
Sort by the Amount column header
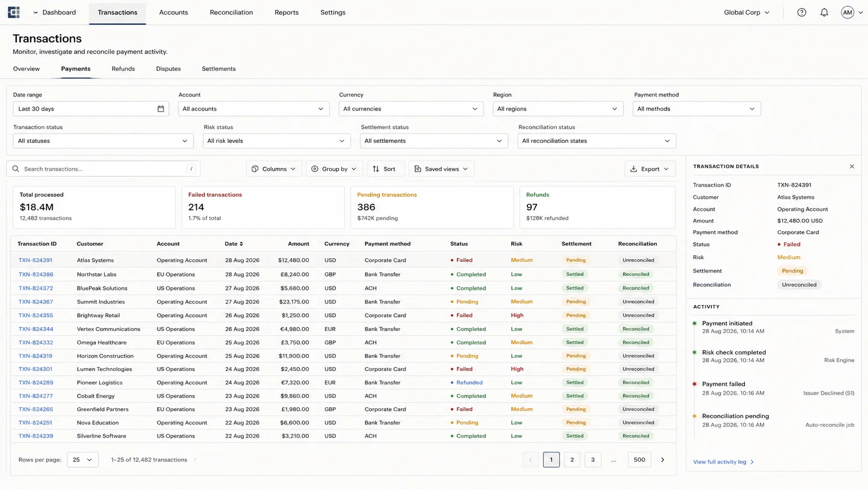click(299, 244)
